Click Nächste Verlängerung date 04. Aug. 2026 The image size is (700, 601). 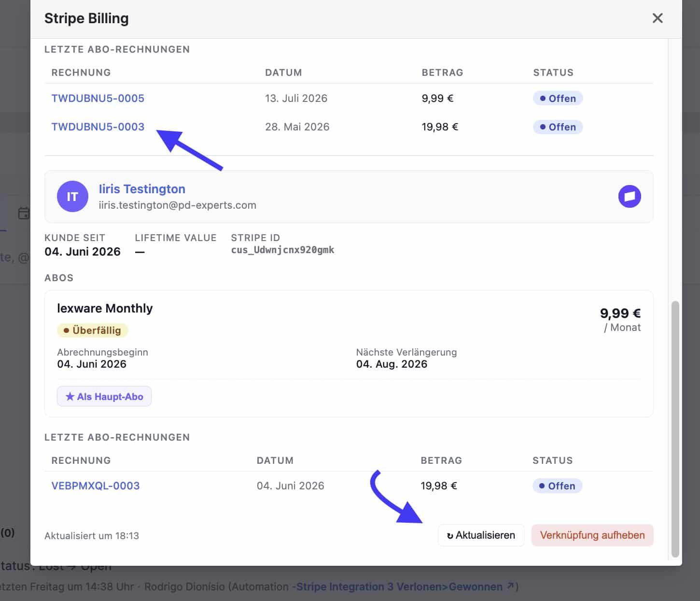point(392,364)
